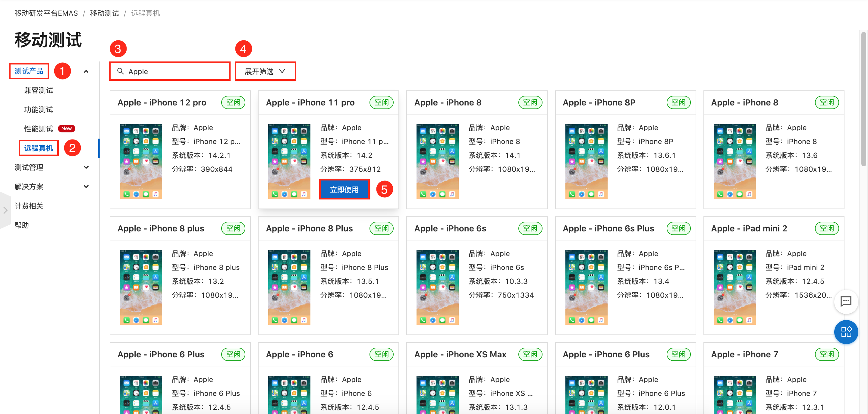Open 兼容测试 in the sidebar

(38, 90)
